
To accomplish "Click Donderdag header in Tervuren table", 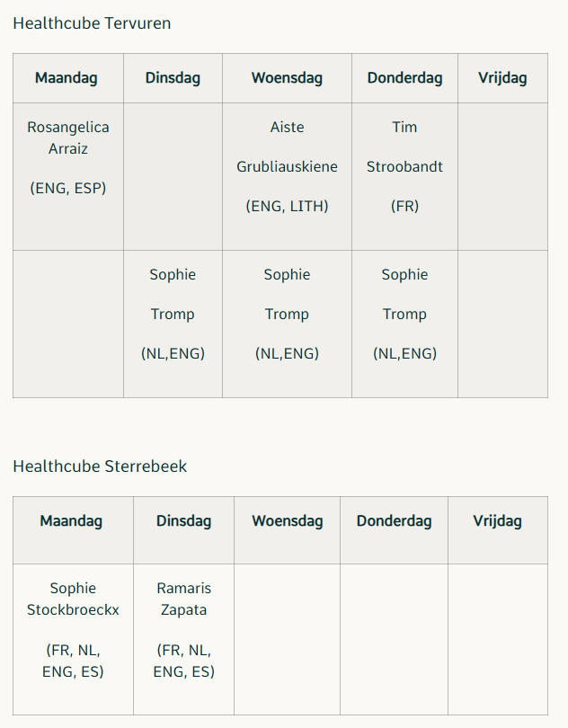I will tap(404, 78).
